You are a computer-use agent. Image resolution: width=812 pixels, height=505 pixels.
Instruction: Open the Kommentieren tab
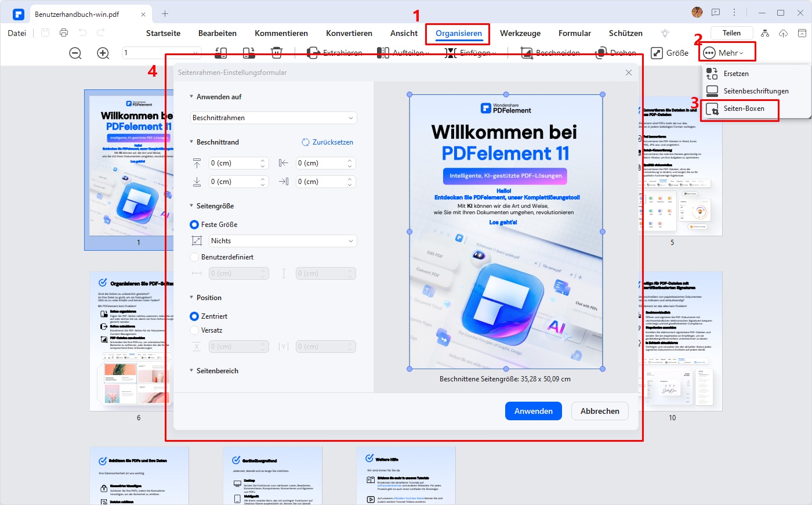pos(281,33)
